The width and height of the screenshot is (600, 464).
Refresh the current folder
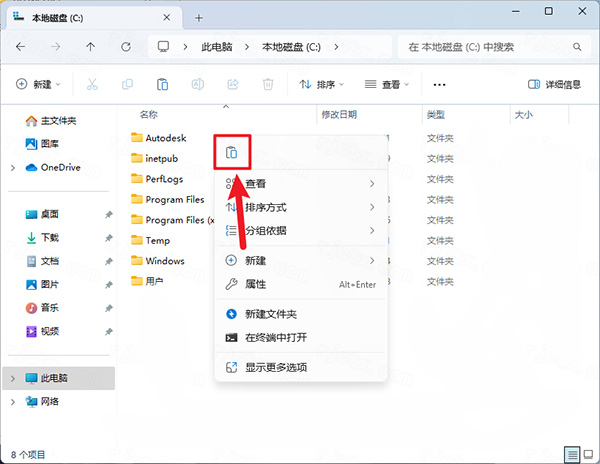click(126, 47)
